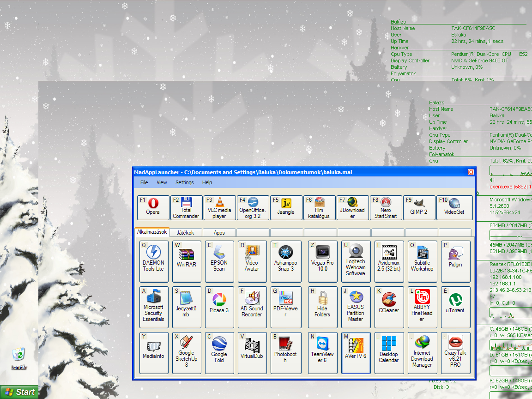Open Logitech Webcam Software
532x399 pixels.
[356, 261]
